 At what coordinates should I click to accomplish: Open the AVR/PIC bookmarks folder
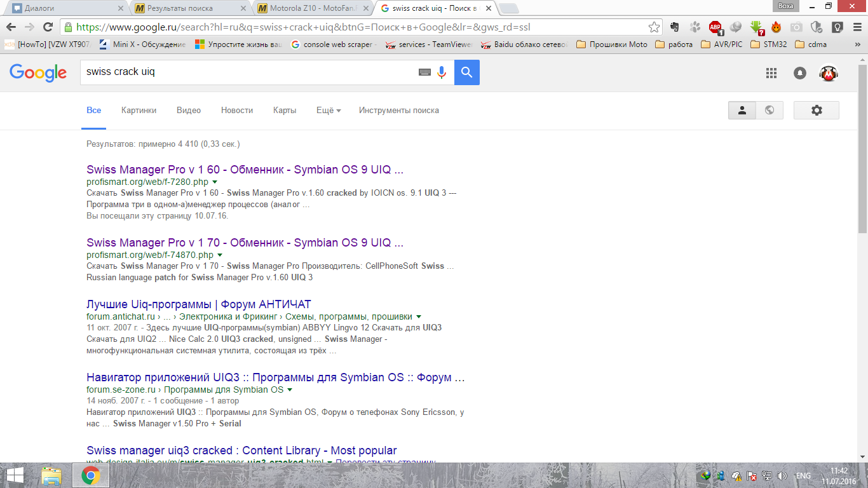[721, 44]
